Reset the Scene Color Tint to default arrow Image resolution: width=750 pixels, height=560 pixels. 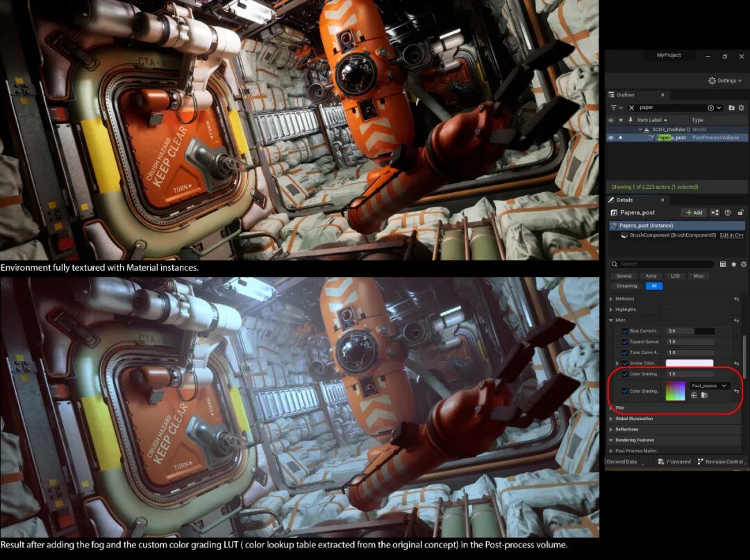[x=737, y=364]
